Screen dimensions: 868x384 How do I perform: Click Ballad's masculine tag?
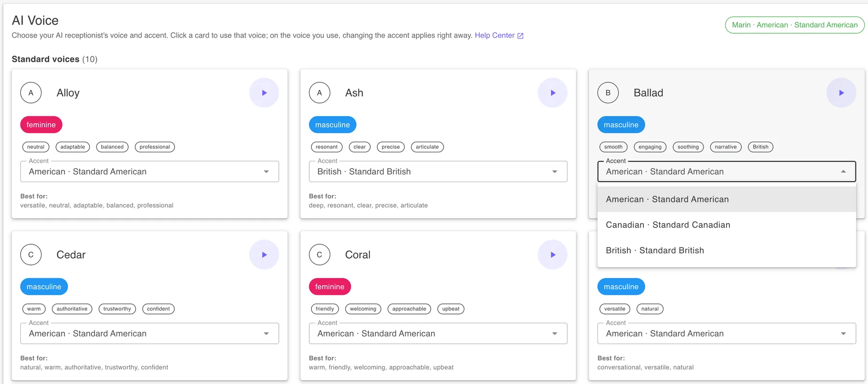pyautogui.click(x=621, y=125)
